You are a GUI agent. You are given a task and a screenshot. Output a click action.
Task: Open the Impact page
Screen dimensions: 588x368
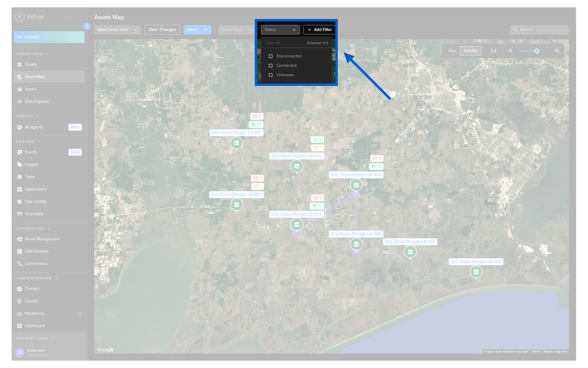[49, 89]
